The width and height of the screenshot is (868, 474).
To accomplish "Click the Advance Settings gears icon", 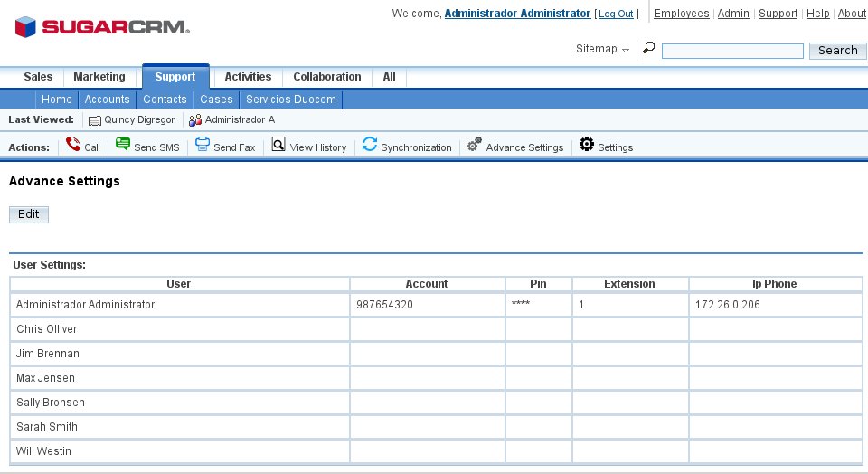I will pos(475,146).
